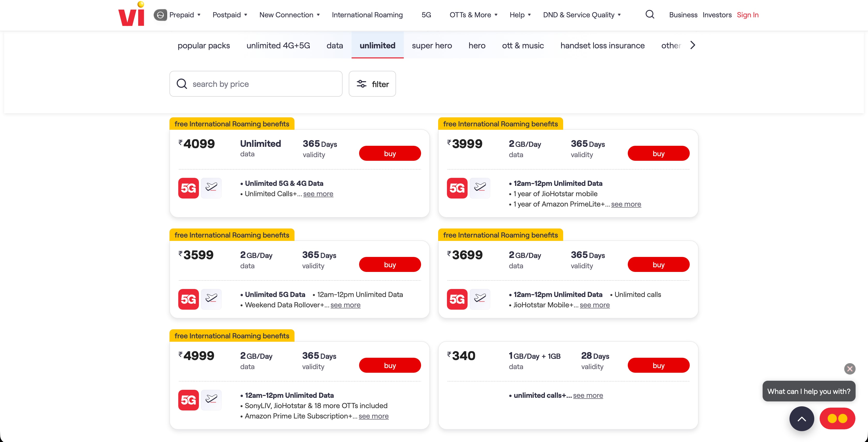Show more pack categories with right chevron

[692, 45]
